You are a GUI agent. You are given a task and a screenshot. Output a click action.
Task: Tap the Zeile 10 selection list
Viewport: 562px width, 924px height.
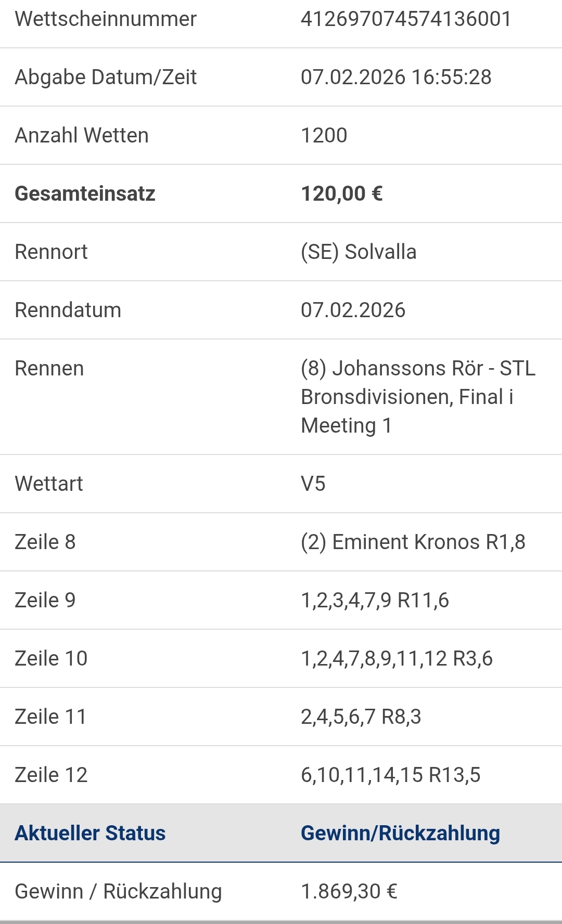pos(397,659)
